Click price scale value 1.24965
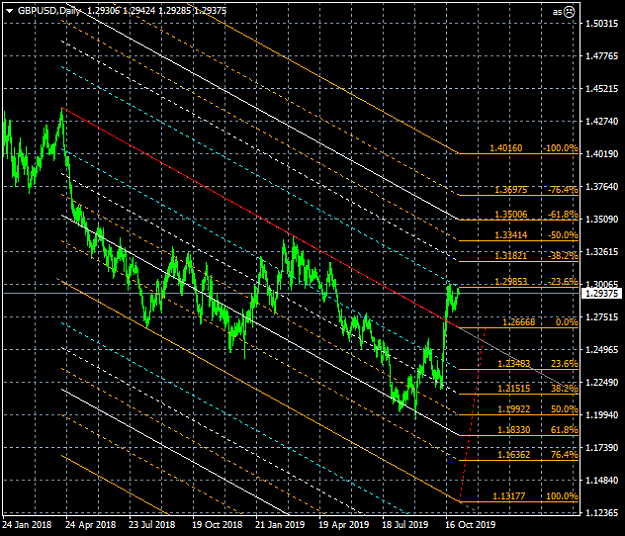The image size is (625, 536). 601,350
